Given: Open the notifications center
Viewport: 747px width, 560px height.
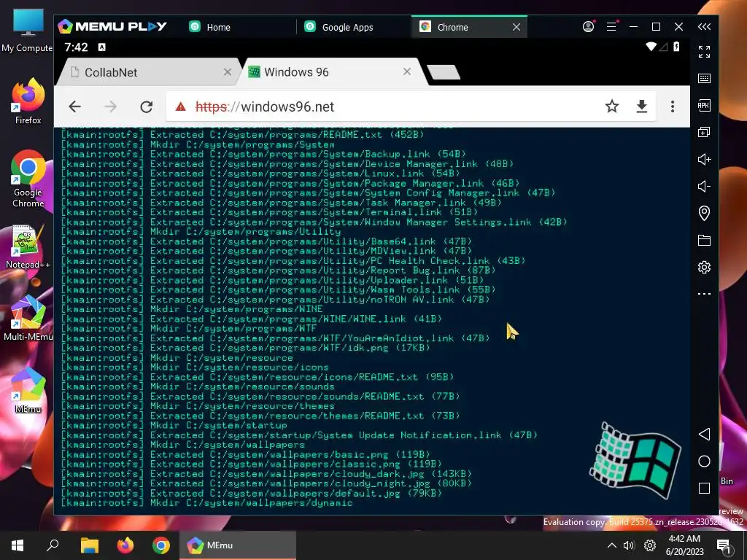Looking at the screenshot, I should coord(724,545).
